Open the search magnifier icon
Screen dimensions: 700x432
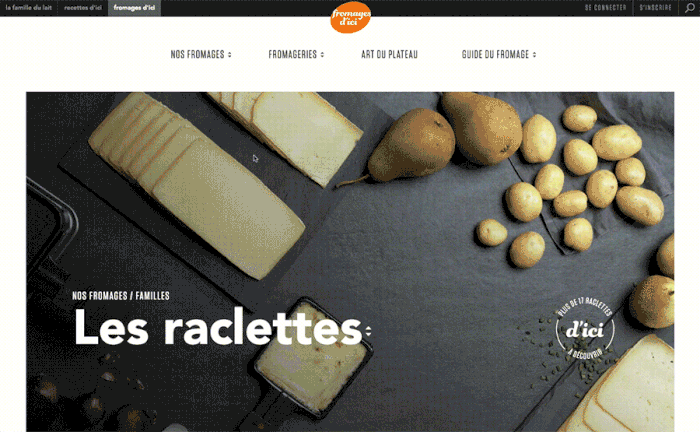pyautogui.click(x=690, y=8)
